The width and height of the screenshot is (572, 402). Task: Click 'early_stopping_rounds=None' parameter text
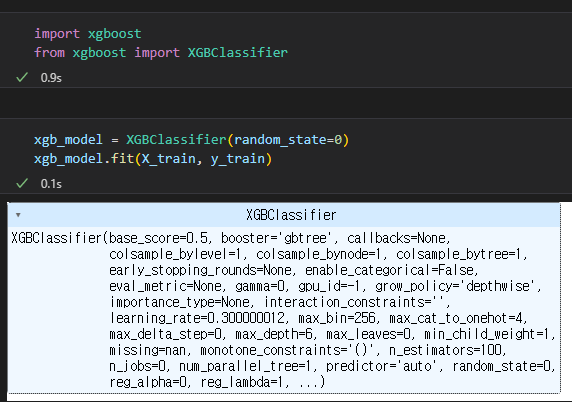coord(200,270)
